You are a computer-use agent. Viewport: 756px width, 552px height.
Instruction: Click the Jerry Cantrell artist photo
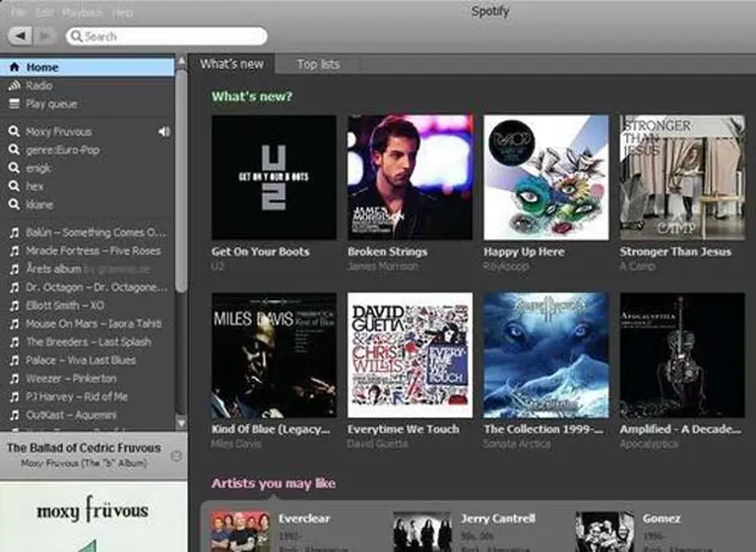point(422,531)
